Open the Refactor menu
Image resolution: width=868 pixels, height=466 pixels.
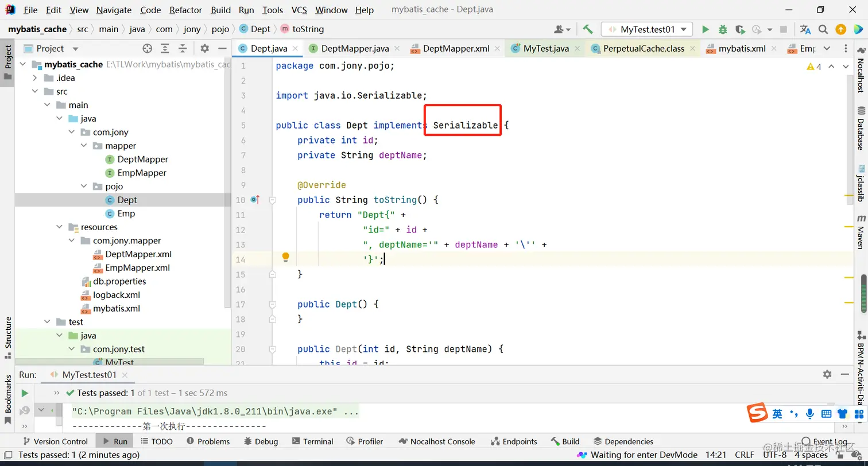coord(186,10)
